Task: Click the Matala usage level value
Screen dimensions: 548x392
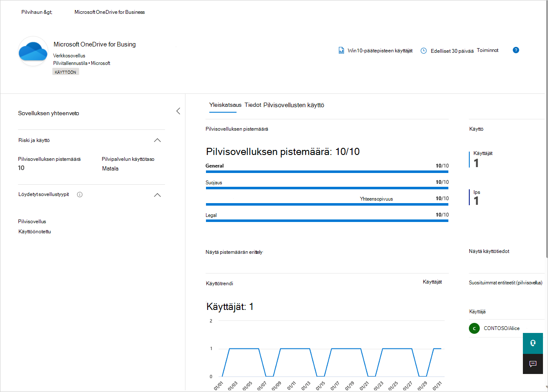Action: (x=111, y=168)
